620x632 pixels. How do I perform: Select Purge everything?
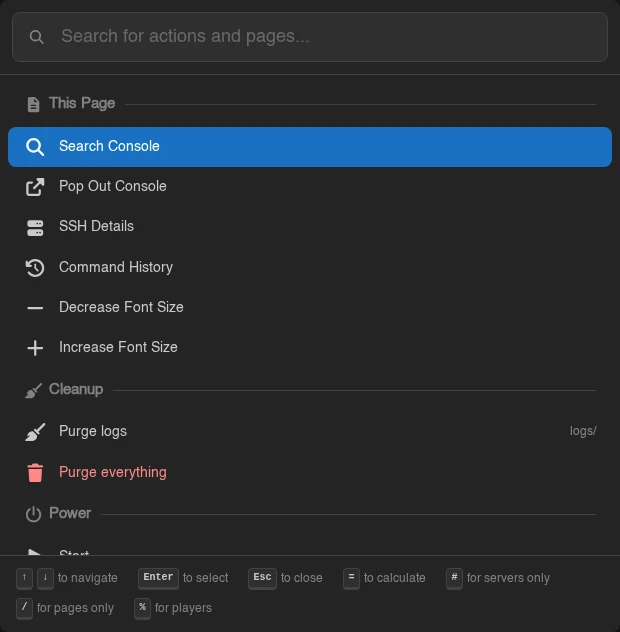pyautogui.click(x=310, y=472)
